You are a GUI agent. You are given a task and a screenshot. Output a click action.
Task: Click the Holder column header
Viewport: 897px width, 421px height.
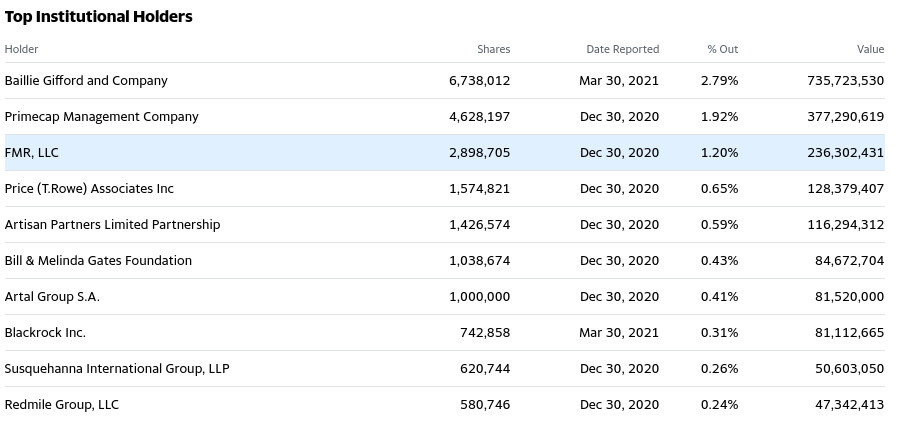click(x=22, y=49)
